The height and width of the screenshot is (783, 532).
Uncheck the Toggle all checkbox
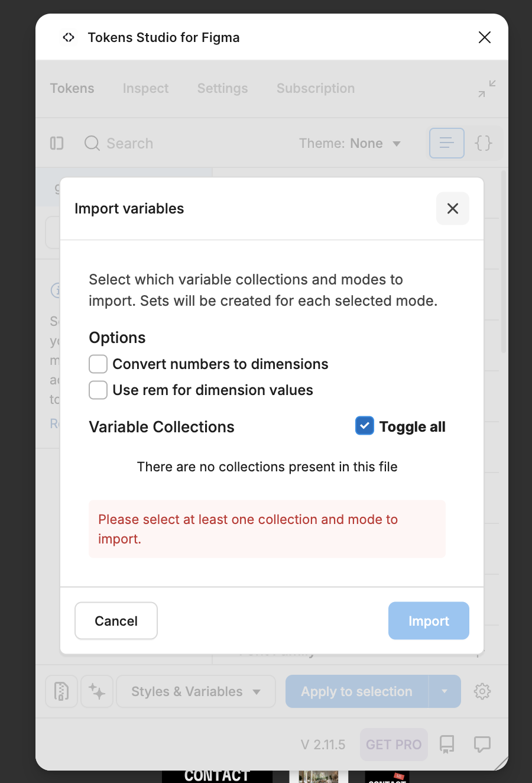pos(365,426)
